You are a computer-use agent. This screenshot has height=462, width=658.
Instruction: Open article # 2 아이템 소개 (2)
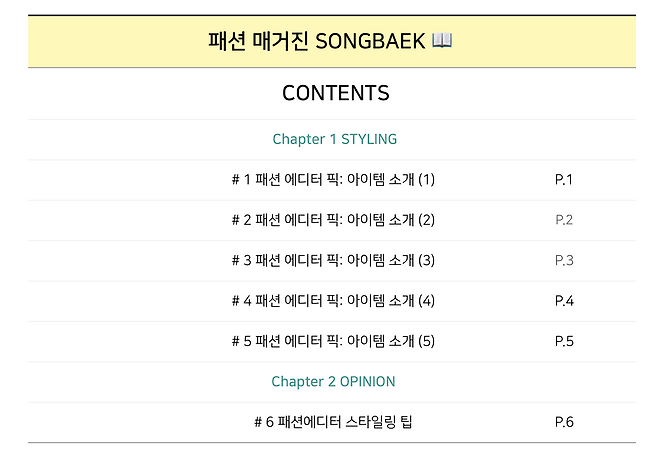point(333,220)
